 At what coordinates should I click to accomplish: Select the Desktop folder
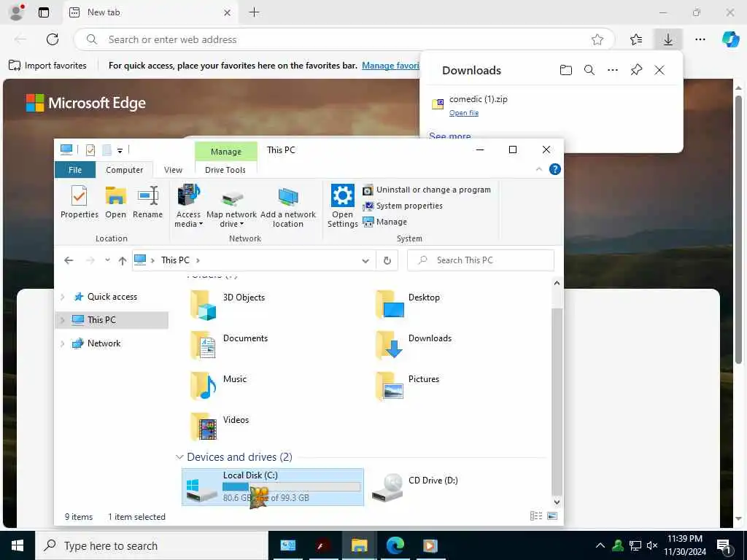point(408,304)
